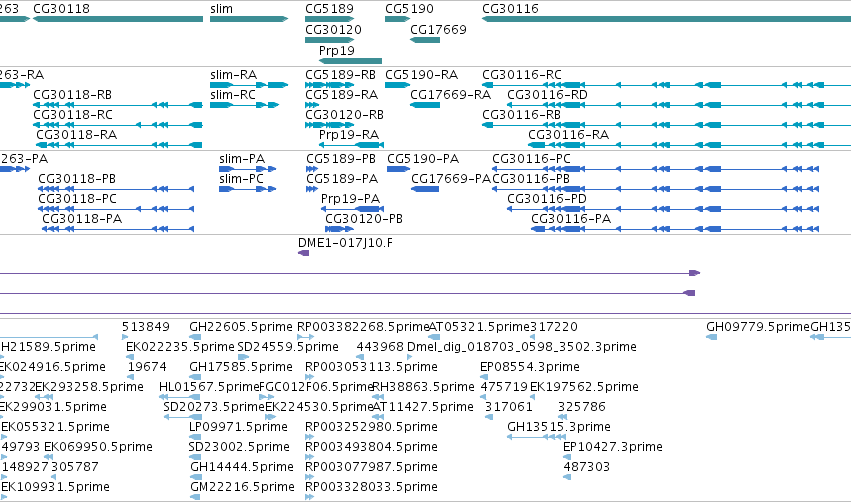Select EST GM22216.5prime
The width and height of the screenshot is (851, 502).
[242, 487]
